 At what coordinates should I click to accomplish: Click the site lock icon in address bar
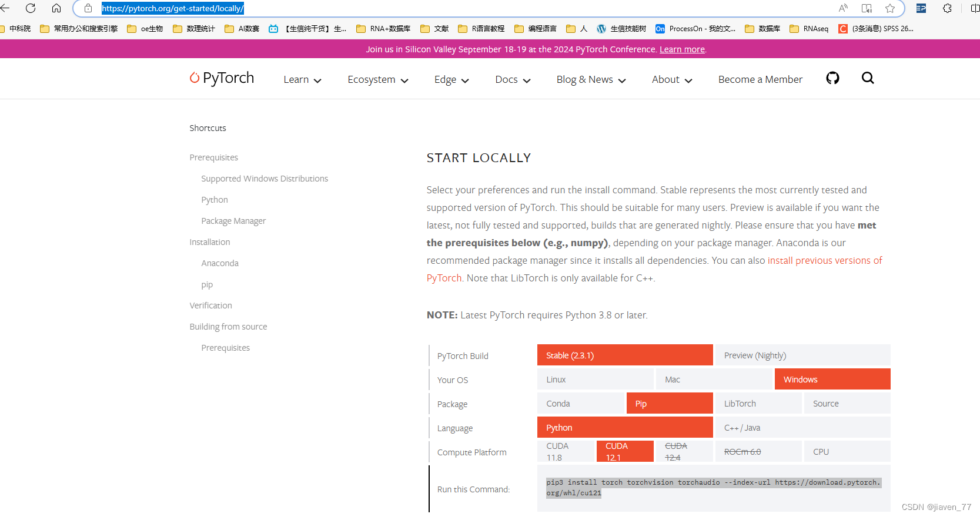[88, 8]
